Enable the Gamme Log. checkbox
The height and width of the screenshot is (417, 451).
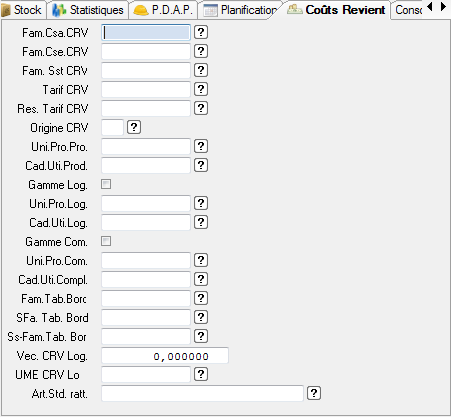[x=106, y=184]
